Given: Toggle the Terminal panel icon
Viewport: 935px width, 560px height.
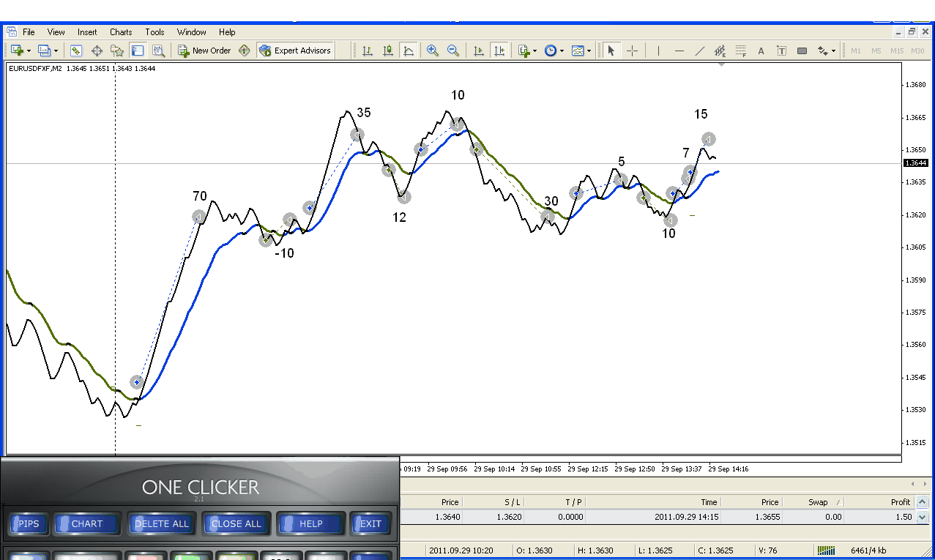Looking at the screenshot, I should pos(137,51).
